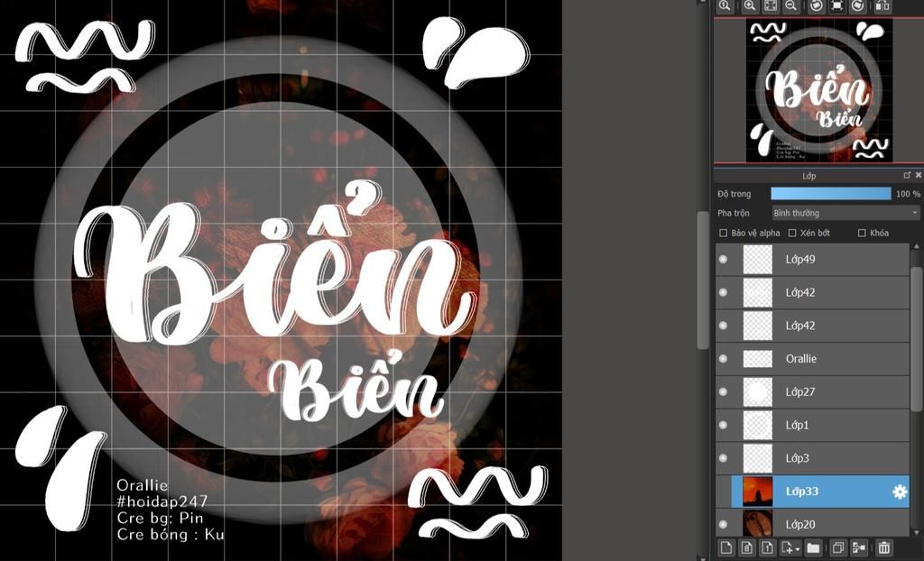Select the Lớp49 layer name

[x=800, y=259]
